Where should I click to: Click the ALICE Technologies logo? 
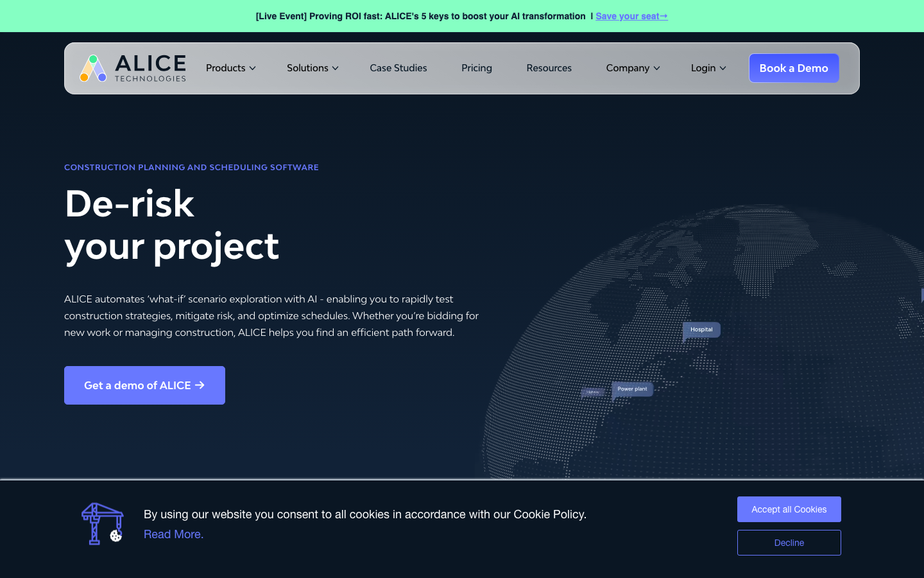pos(133,68)
